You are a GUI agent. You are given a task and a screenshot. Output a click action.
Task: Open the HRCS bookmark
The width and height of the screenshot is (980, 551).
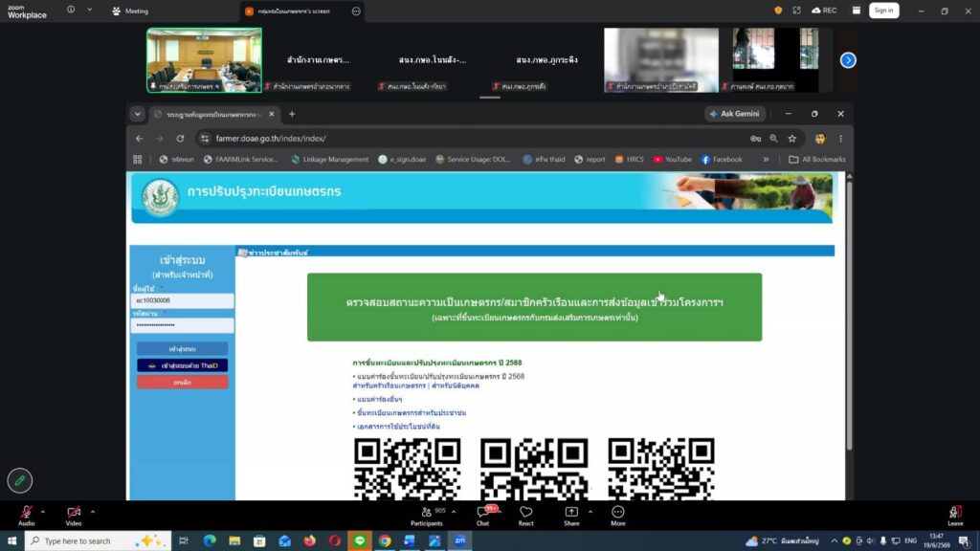point(629,160)
